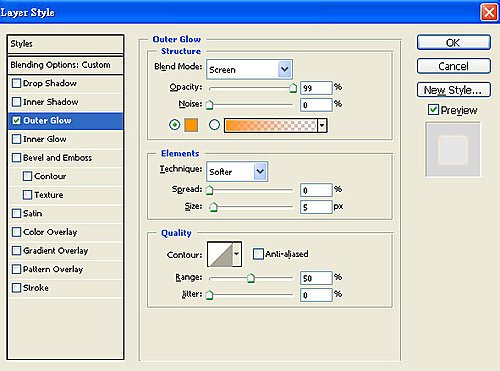The width and height of the screenshot is (500, 371).
Task: Enable the Inner Glow checkbox
Action: pyautogui.click(x=16, y=139)
